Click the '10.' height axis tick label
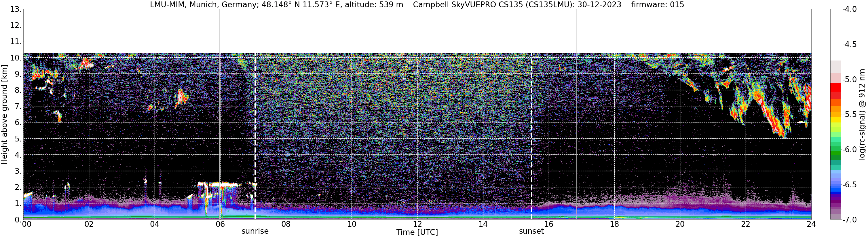 click(x=16, y=58)
